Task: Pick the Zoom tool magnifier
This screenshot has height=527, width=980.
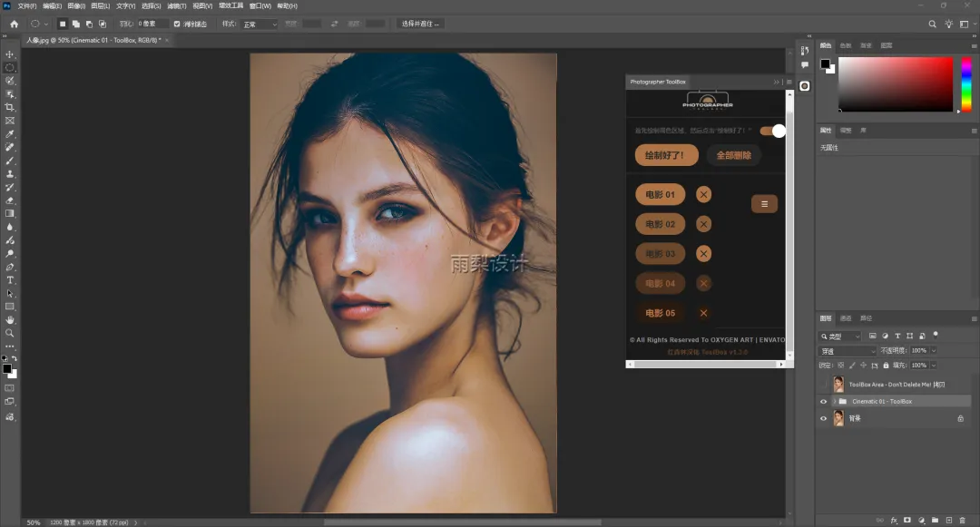Action: 10,333
